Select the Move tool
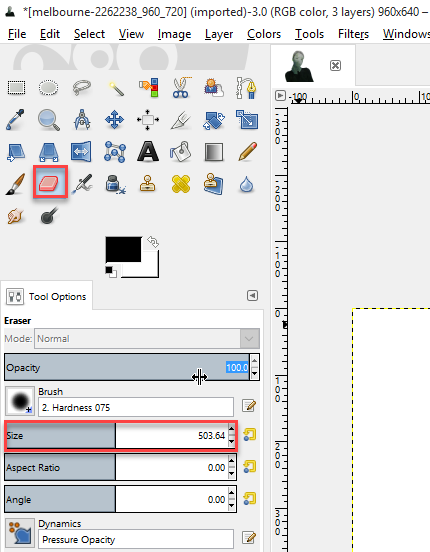Screen dimensions: 430x552 [x=114, y=120]
